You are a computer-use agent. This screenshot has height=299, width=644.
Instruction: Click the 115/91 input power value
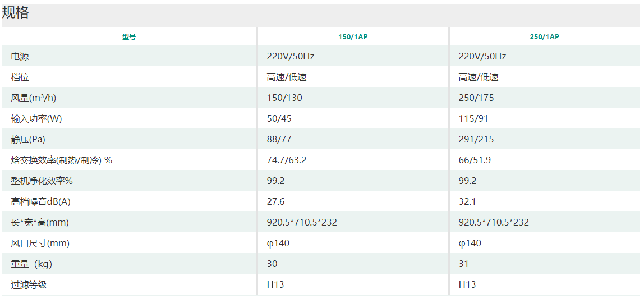(x=473, y=119)
